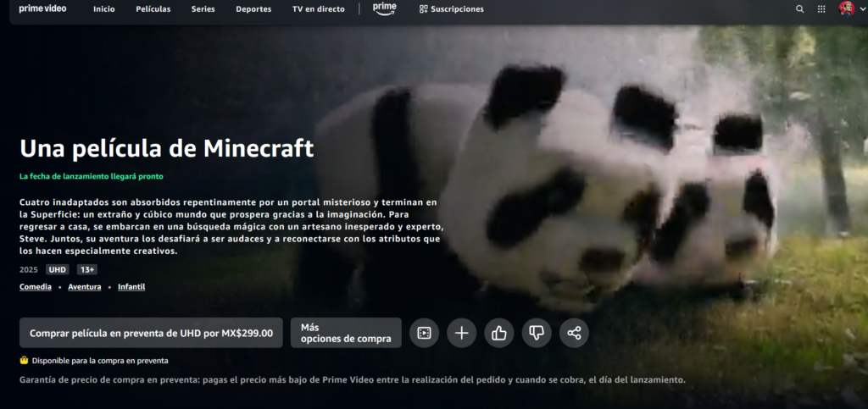
Task: Click the Prime smile logo
Action: pyautogui.click(x=384, y=8)
